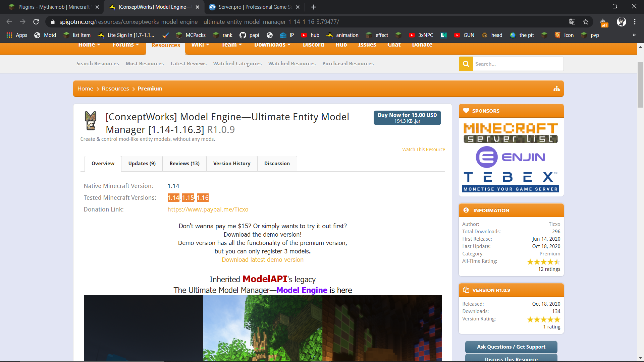Click the browser reload icon
644x362 pixels.
pyautogui.click(x=36, y=22)
